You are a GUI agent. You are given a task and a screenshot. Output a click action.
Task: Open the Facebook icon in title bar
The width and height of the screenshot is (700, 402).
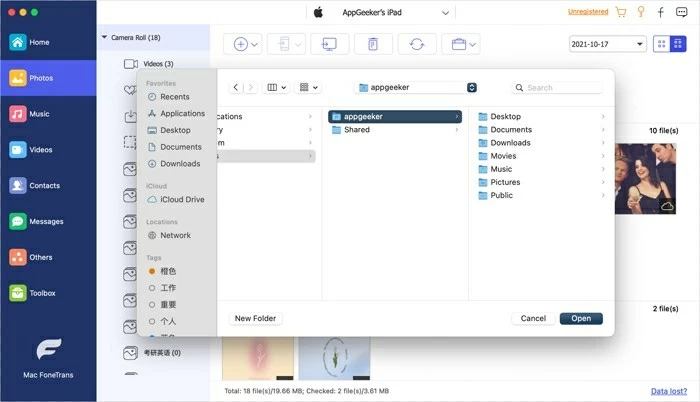(661, 13)
